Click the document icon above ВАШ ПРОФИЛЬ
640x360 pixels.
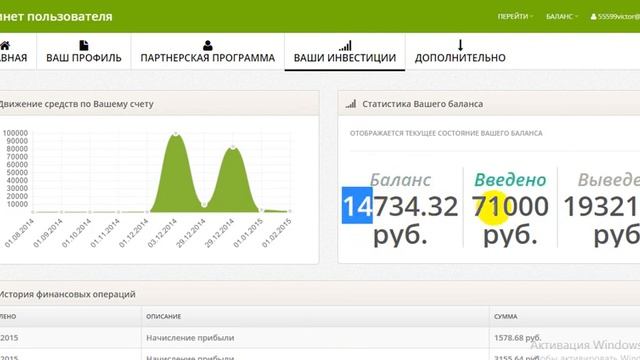click(84, 45)
